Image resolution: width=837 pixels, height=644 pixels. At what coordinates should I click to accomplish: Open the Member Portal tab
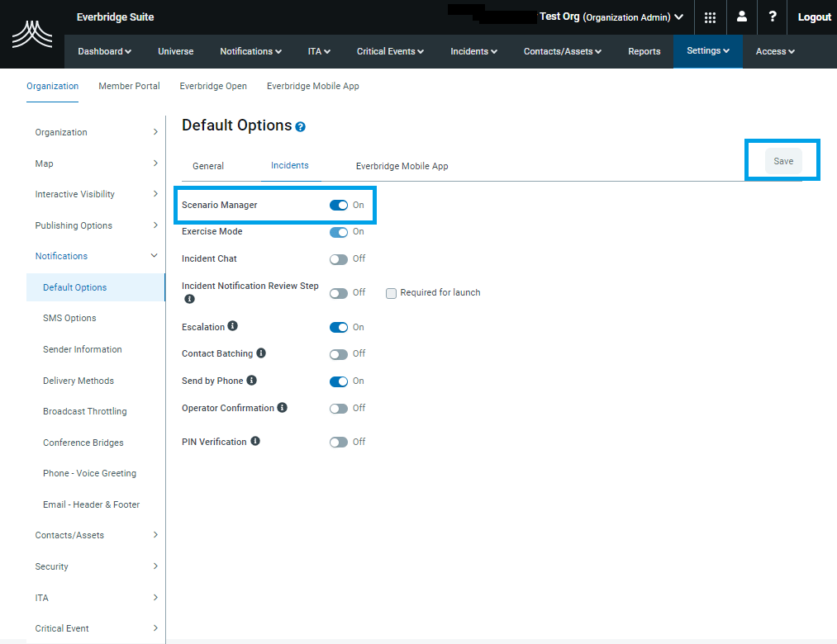[129, 86]
